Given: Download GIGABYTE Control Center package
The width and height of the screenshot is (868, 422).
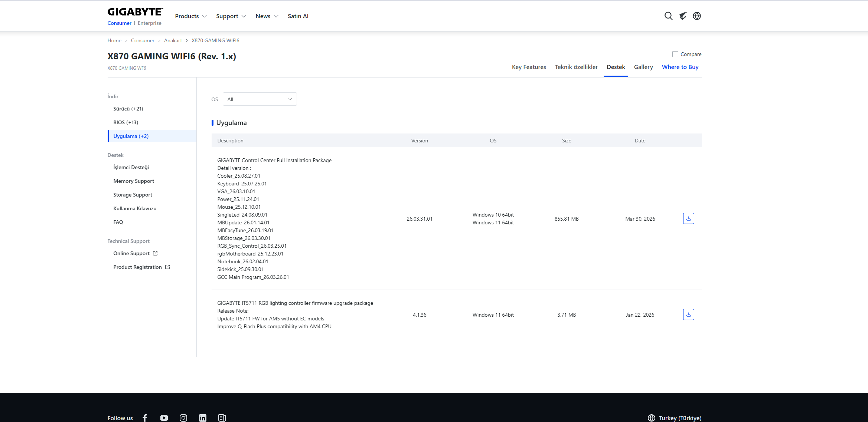Looking at the screenshot, I should click(688, 218).
